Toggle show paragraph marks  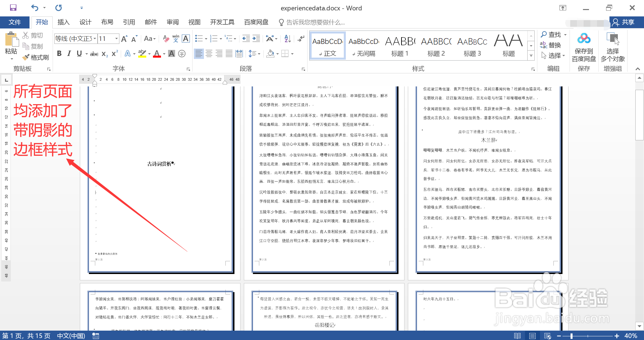click(300, 39)
